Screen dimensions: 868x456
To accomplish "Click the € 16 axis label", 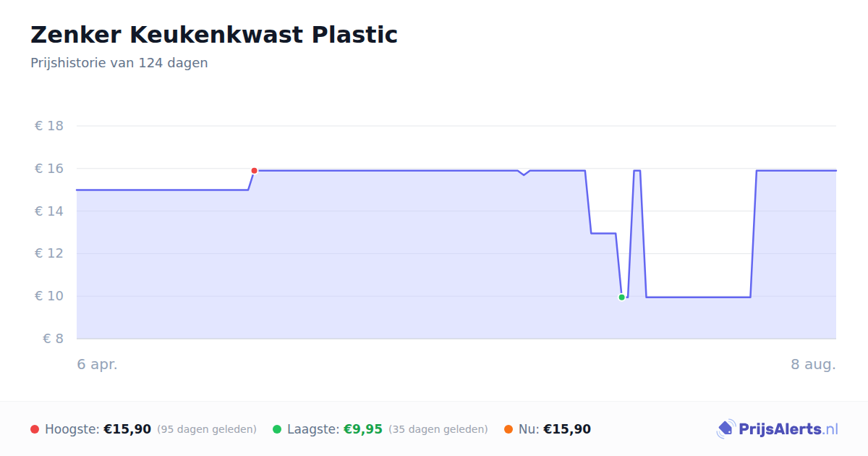I will (49, 169).
